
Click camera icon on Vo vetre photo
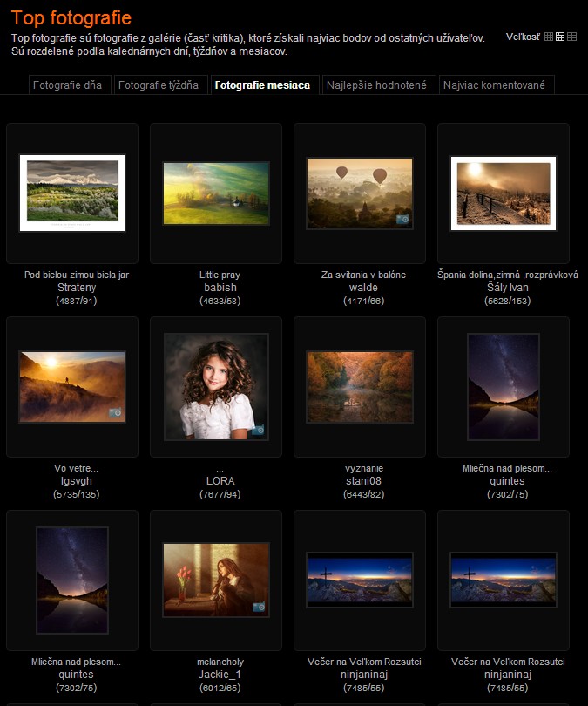tap(115, 412)
